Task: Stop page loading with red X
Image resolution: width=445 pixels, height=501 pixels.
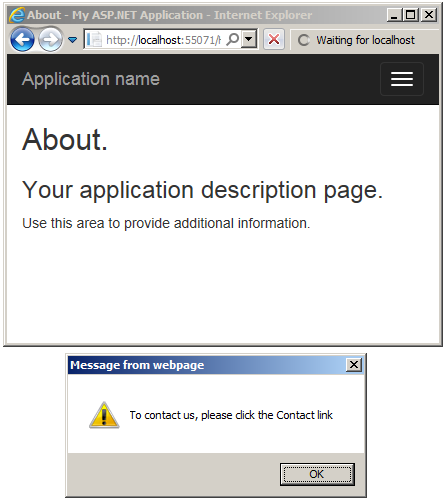Action: tap(274, 40)
